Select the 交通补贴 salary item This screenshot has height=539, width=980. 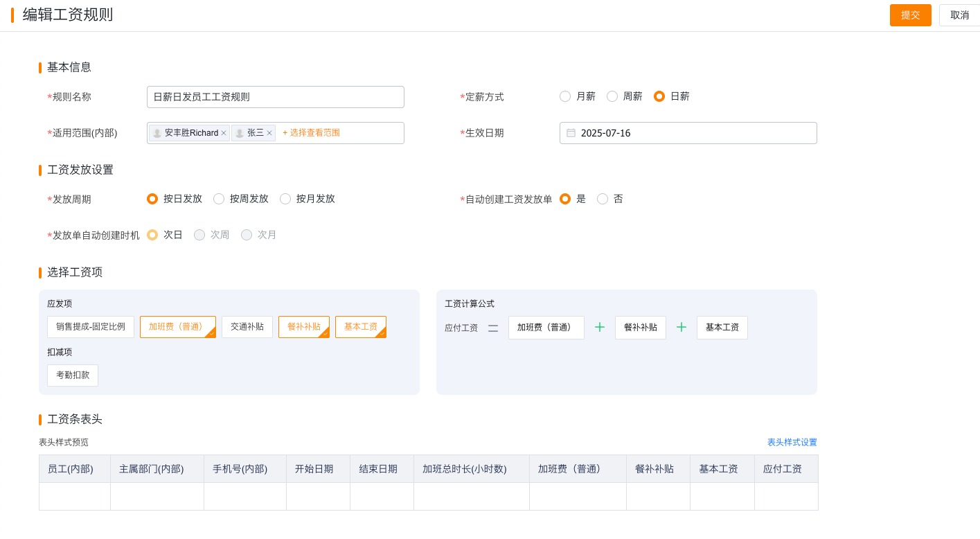[x=247, y=326]
